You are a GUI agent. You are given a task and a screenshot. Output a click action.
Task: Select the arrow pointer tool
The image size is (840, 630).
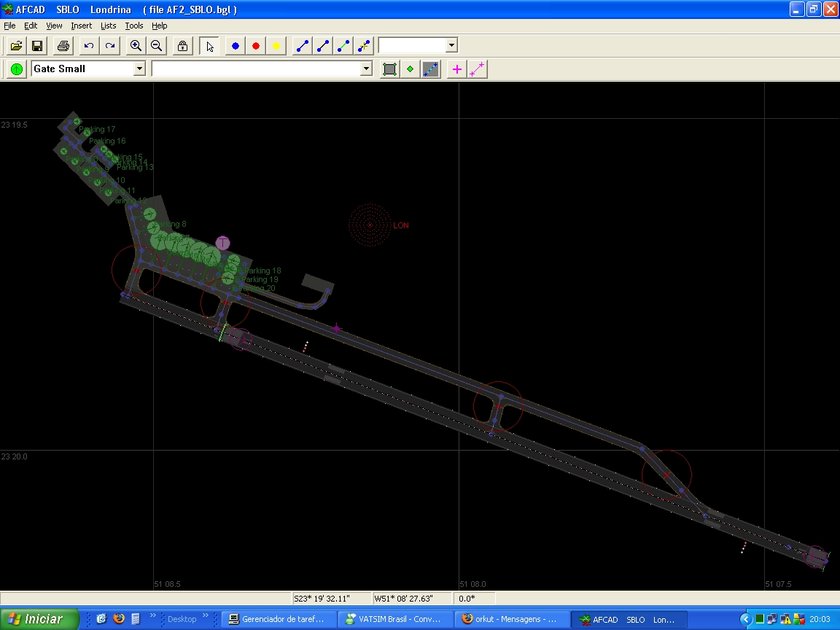[209, 46]
